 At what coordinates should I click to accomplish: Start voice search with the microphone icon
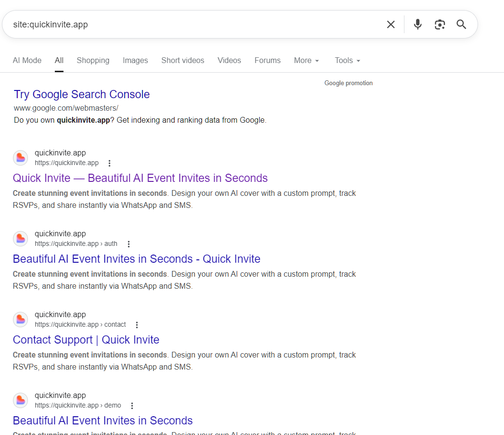point(417,25)
